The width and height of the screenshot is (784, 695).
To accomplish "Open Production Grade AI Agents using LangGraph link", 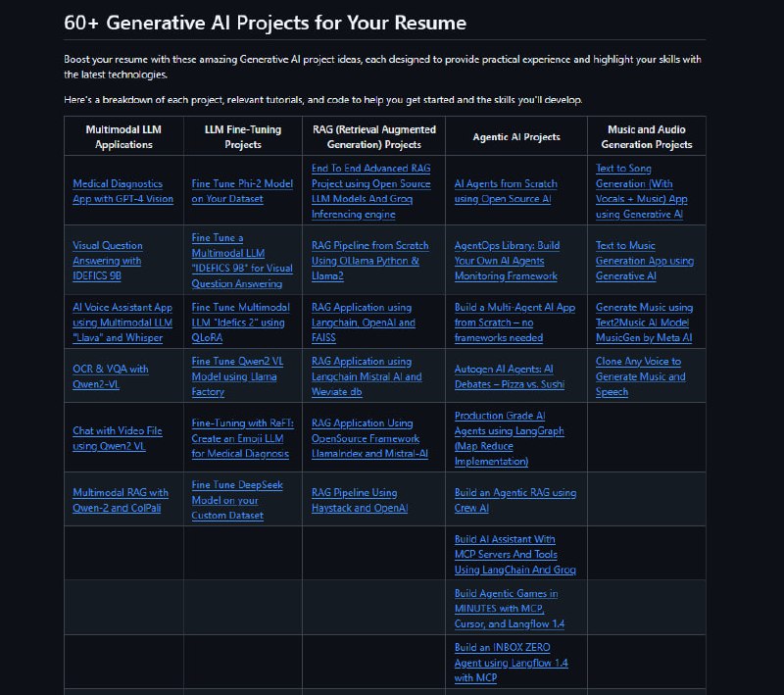I will [509, 438].
